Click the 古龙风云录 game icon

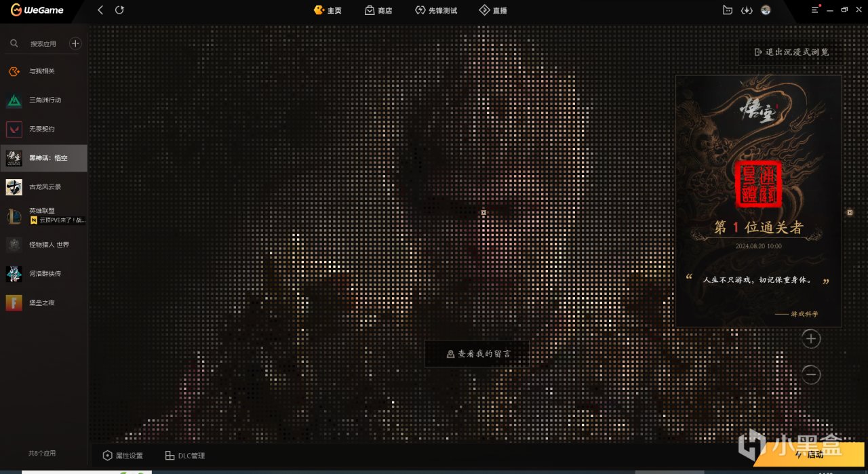(x=14, y=187)
